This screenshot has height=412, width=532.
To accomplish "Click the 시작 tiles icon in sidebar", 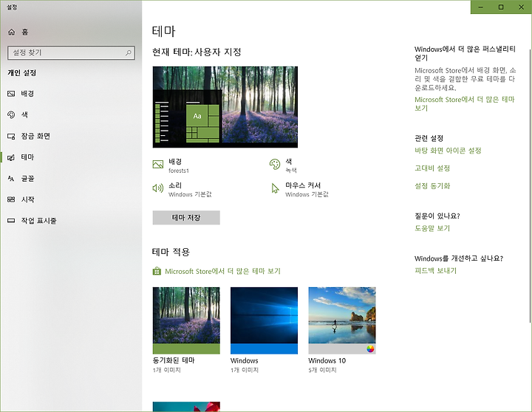I will click(x=11, y=200).
